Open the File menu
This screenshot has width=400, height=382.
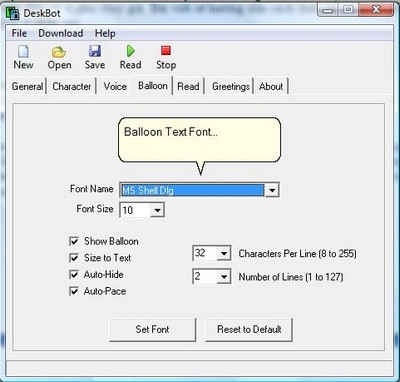point(19,33)
